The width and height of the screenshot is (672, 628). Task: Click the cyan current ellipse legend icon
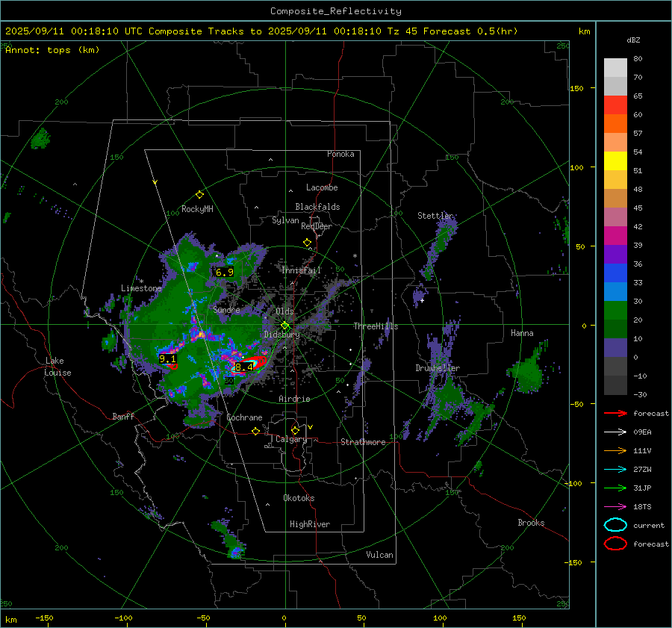click(615, 525)
